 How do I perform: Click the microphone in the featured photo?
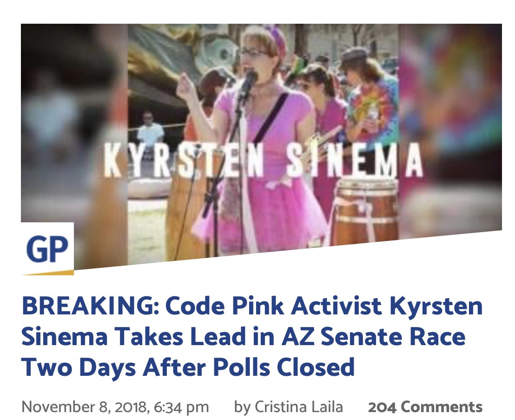click(248, 83)
